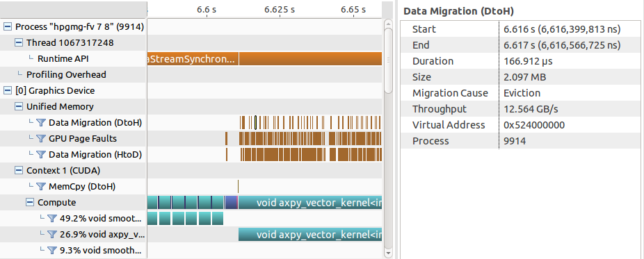644x259 pixels.
Task: Click axpy_vector_kernel bar in 26.9% row
Action: [310, 235]
